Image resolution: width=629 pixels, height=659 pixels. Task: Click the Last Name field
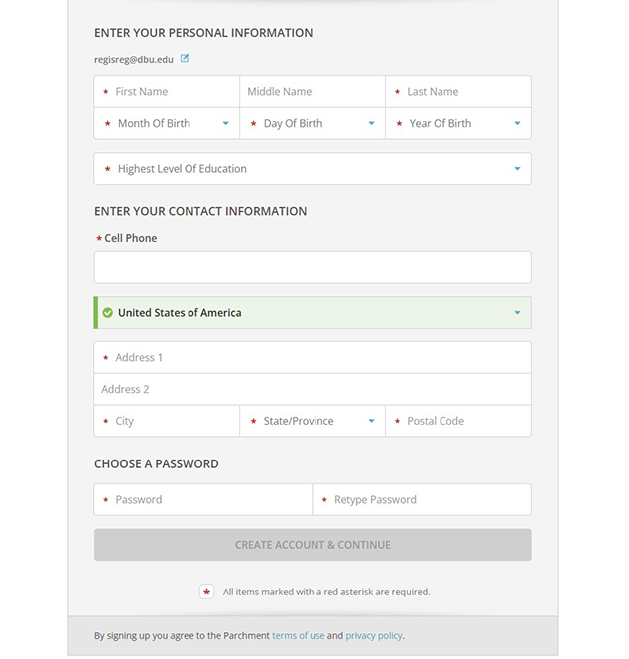[460, 92]
